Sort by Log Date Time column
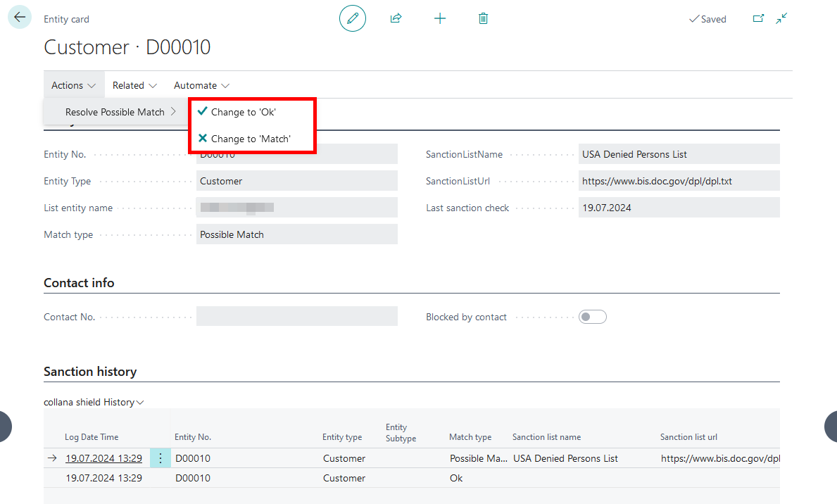Image resolution: width=837 pixels, height=504 pixels. 92,436
